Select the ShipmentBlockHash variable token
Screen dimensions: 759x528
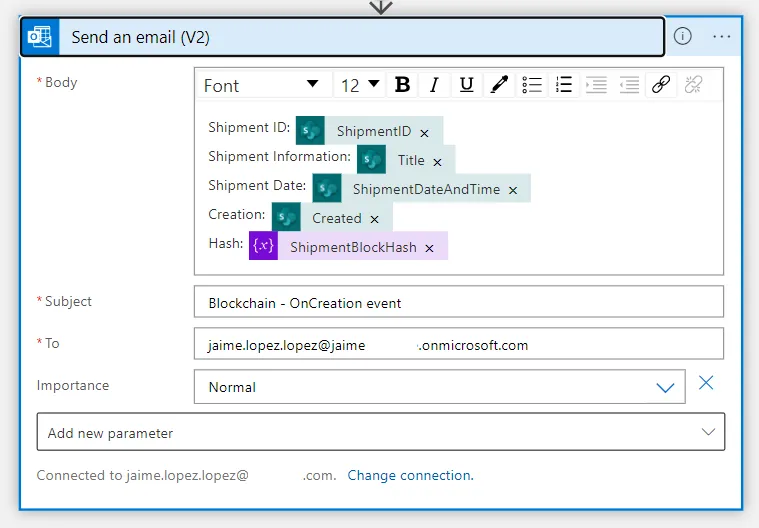(x=353, y=247)
